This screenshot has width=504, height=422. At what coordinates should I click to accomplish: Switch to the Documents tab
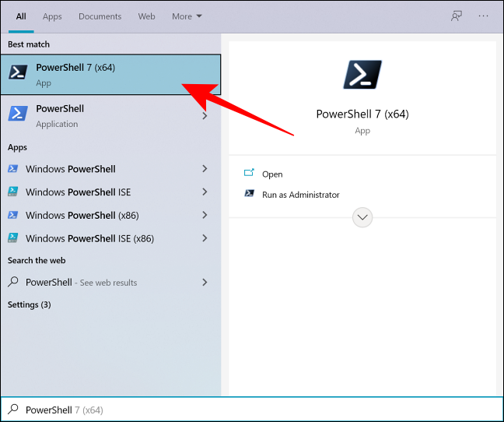pyautogui.click(x=100, y=16)
